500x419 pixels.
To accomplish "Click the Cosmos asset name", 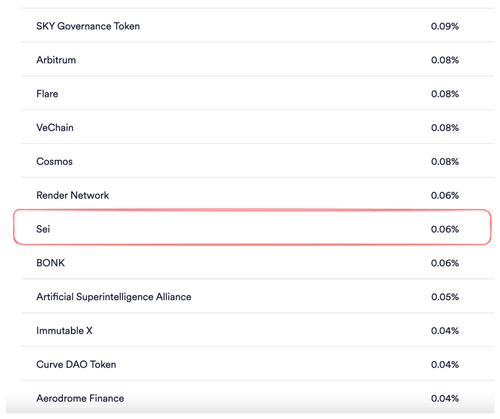I will [54, 161].
